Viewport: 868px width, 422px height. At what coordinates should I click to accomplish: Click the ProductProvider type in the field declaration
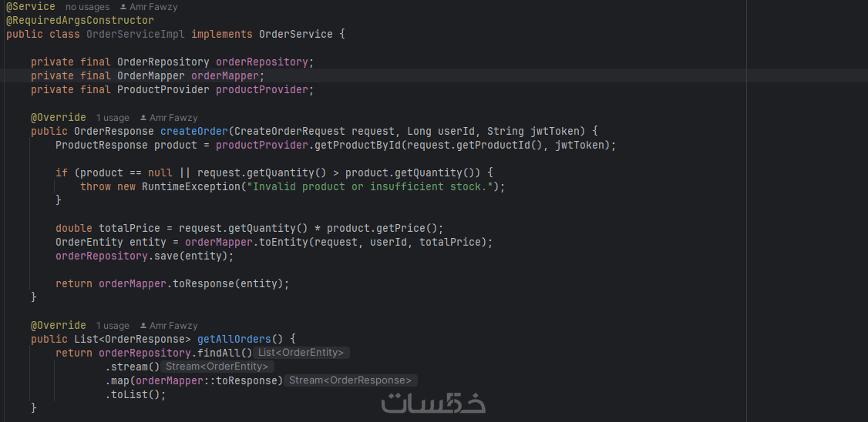163,89
